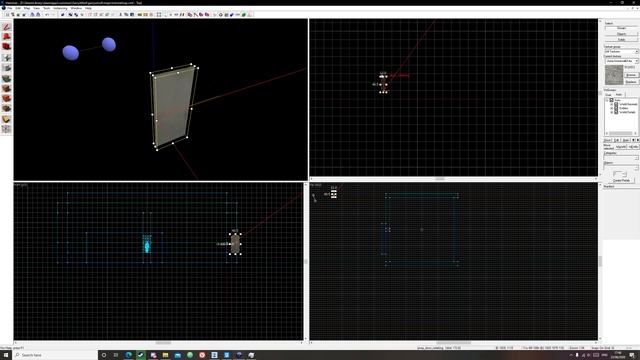
Task: Select the Selection tool in the map tools bar
Action: 6,27
